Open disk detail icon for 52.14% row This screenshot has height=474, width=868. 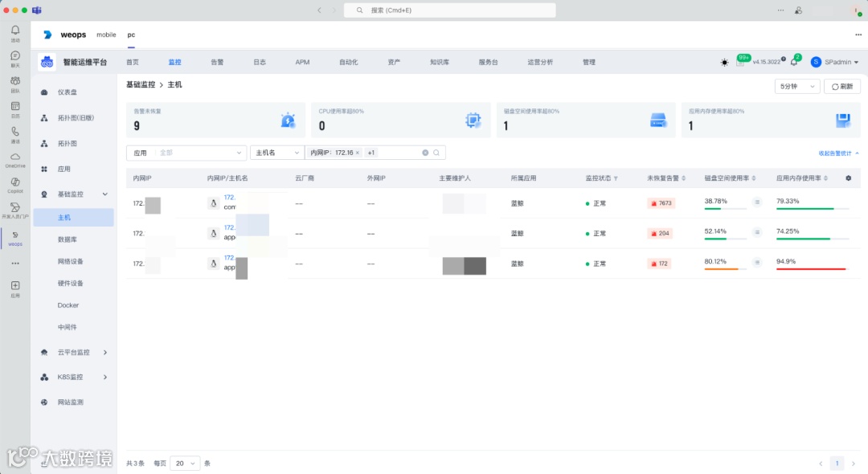(757, 232)
